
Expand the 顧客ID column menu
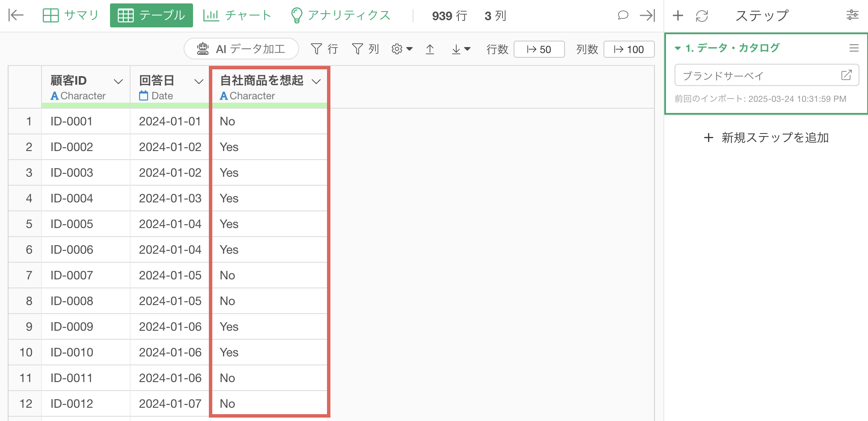tap(118, 81)
